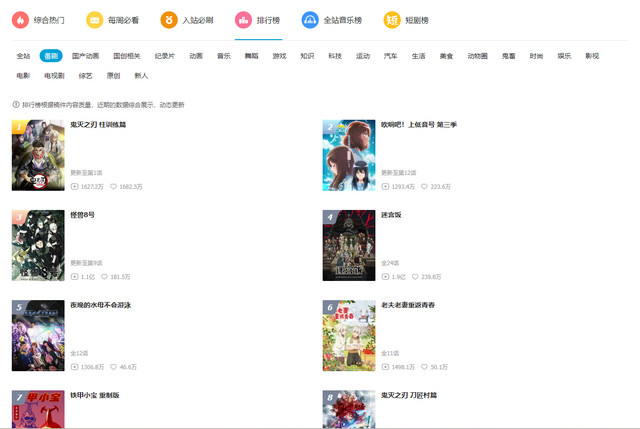640x429 pixels.
Task: Click the 全站音乐榜 blue icon
Action: 310,19
